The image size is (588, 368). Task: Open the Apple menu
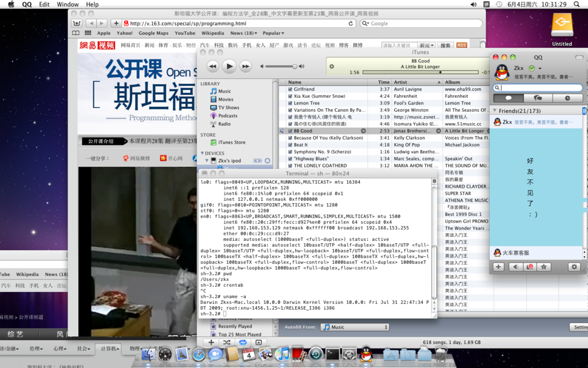11,5
